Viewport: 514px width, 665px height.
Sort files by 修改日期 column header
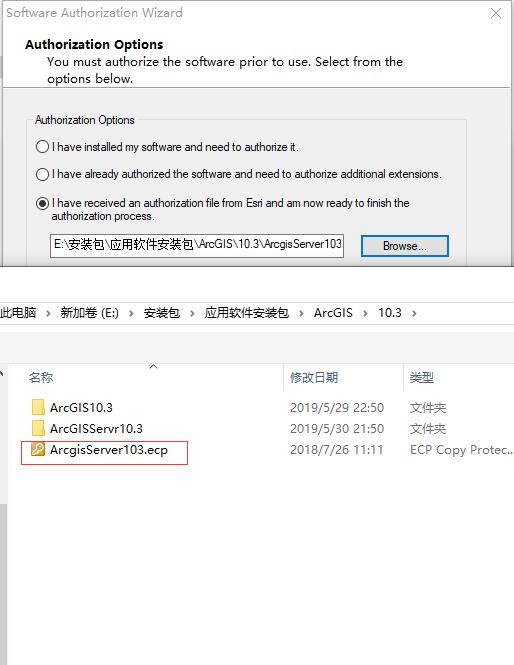(314, 377)
